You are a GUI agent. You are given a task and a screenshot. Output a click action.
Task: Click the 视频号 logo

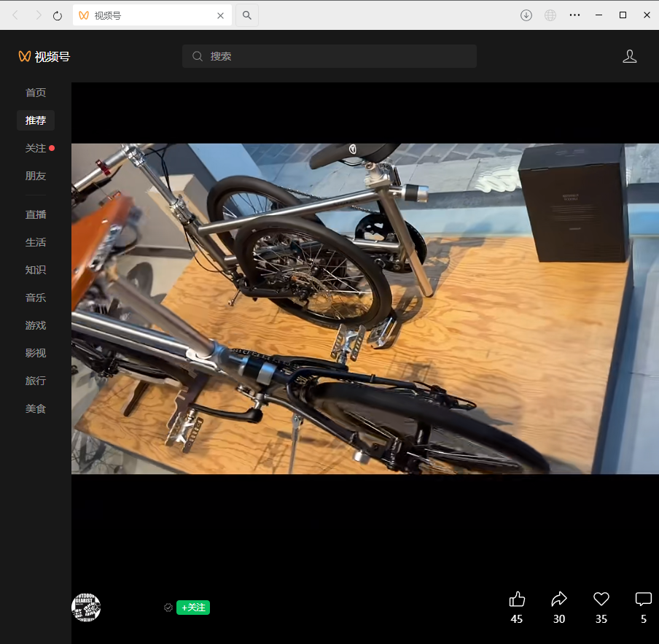click(44, 56)
